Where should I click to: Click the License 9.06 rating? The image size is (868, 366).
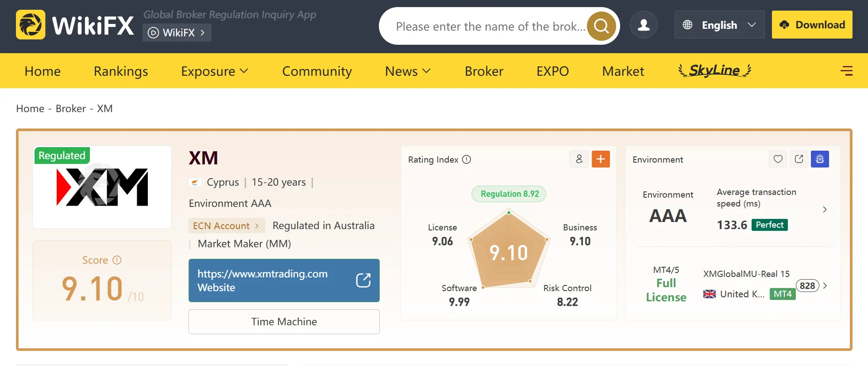[443, 234]
